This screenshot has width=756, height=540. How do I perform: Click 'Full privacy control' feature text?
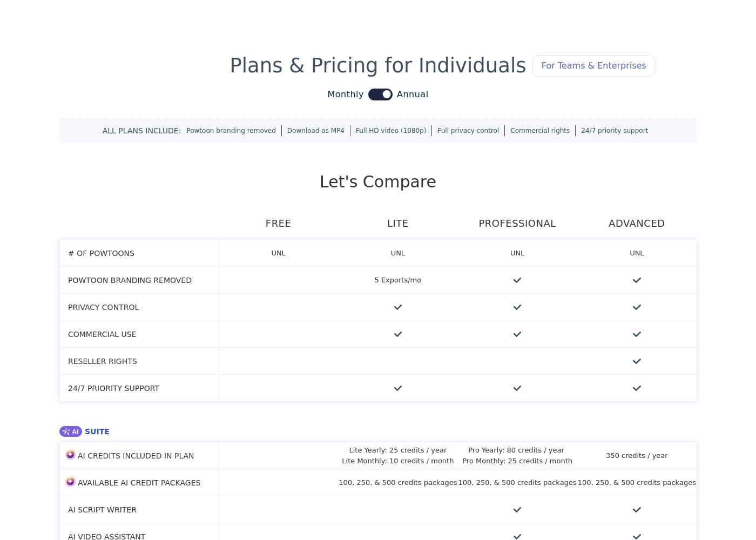(468, 131)
